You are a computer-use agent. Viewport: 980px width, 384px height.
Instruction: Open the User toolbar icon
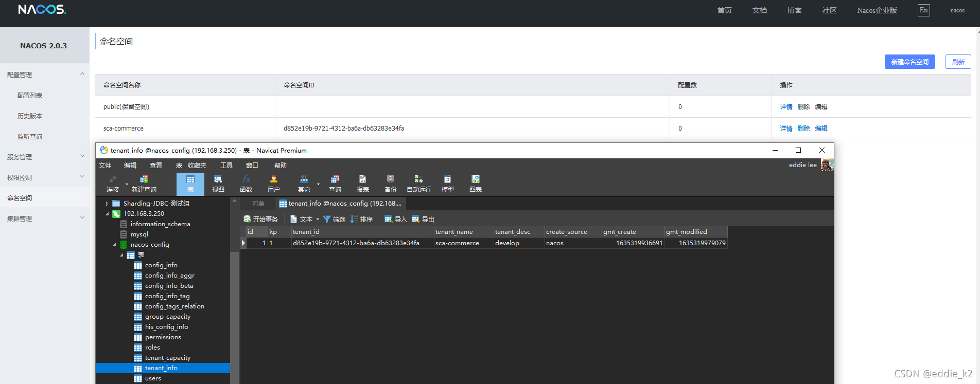(274, 184)
